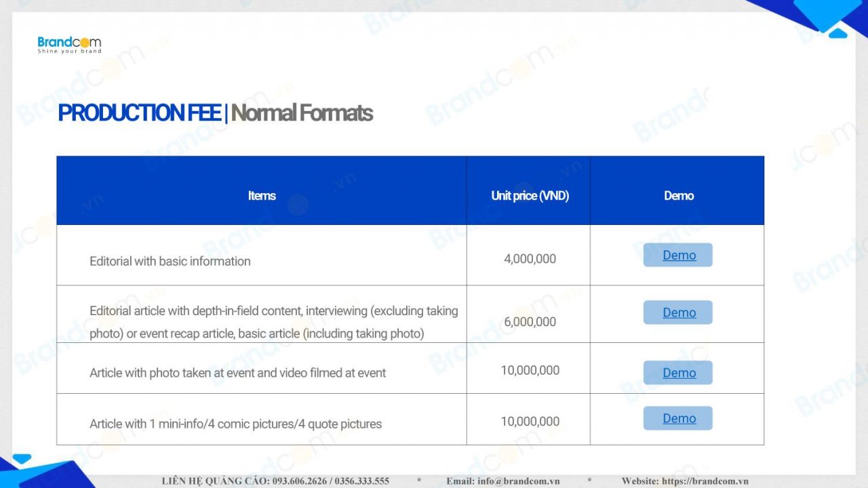Click the info@brandcom.vn email address
This screenshot has height=488, width=868.
pos(519,481)
